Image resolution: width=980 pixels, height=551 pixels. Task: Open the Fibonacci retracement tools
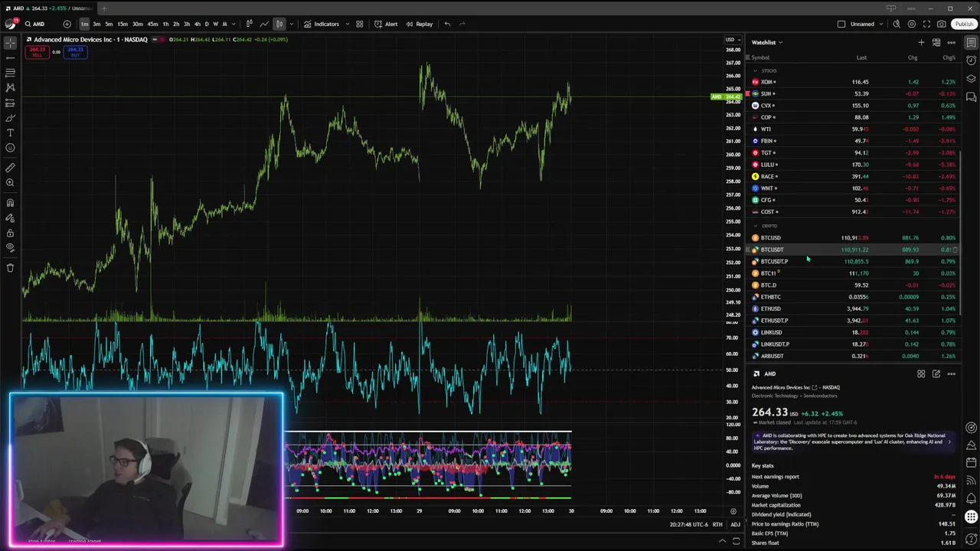pyautogui.click(x=10, y=73)
